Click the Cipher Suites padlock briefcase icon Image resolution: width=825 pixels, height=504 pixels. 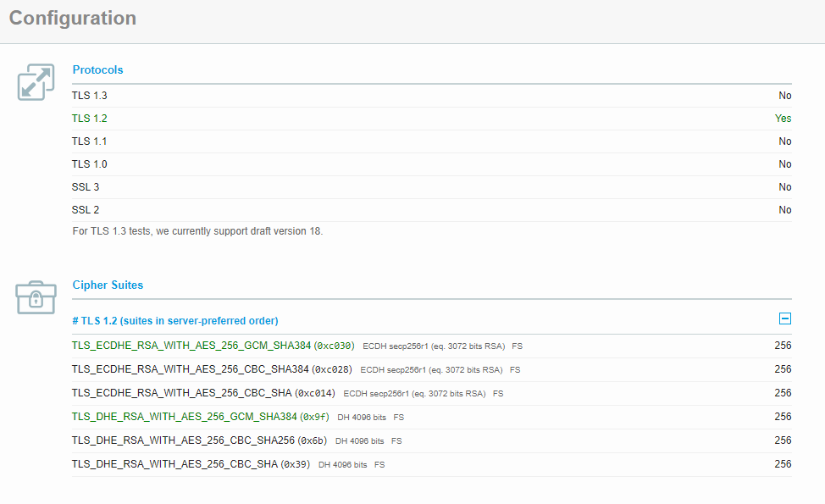pyautogui.click(x=36, y=297)
